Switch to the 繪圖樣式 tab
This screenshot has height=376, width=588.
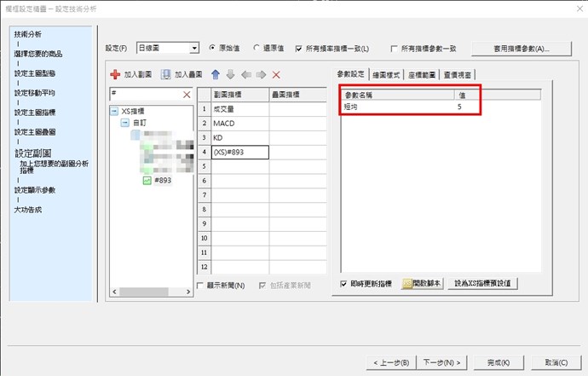pyautogui.click(x=387, y=75)
